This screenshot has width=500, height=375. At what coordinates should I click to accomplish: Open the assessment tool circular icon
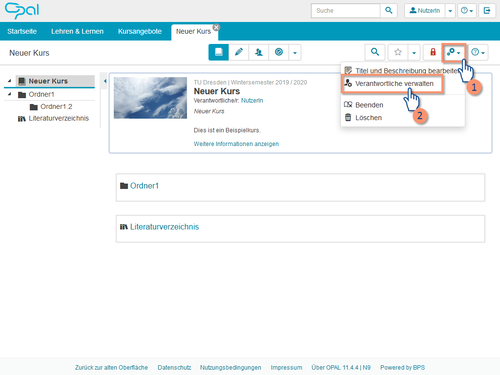click(x=279, y=52)
